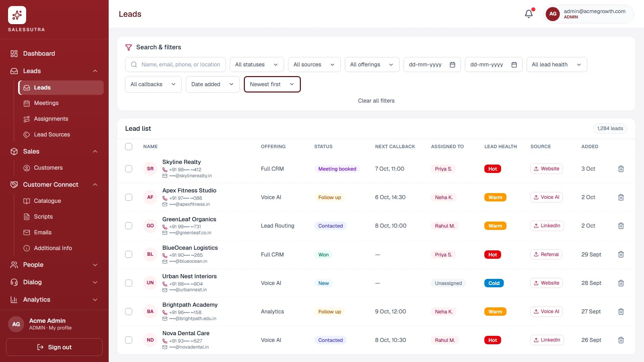The image size is (644, 362).
Task: Open the All statuses dropdown
Action: click(257, 64)
